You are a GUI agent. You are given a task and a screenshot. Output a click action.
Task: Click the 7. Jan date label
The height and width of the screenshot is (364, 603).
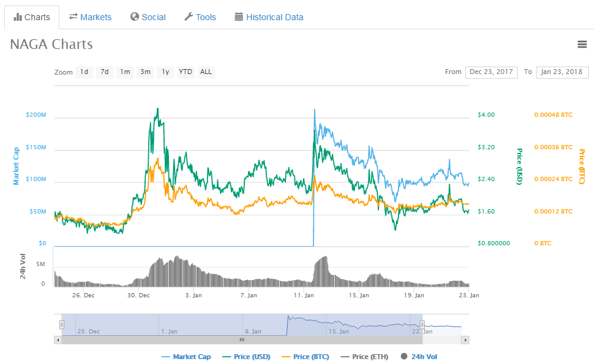pos(249,295)
